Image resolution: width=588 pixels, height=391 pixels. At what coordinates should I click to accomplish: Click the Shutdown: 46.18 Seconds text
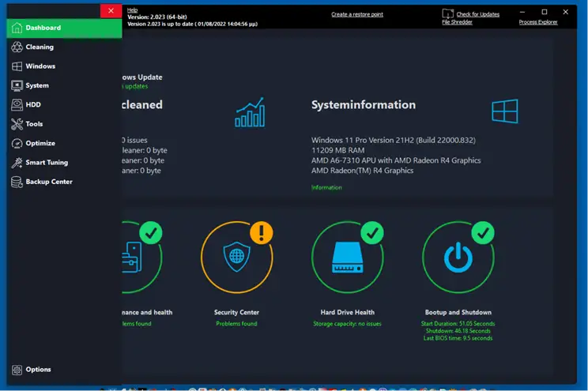pos(458,331)
